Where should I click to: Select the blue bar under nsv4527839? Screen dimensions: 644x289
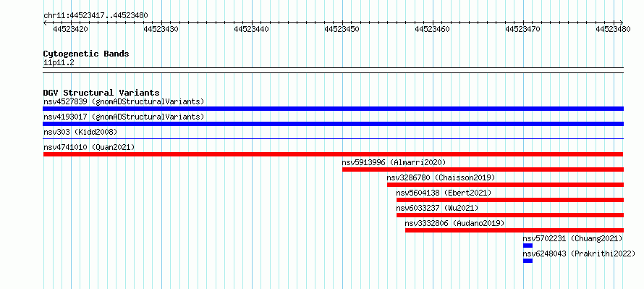coord(333,109)
